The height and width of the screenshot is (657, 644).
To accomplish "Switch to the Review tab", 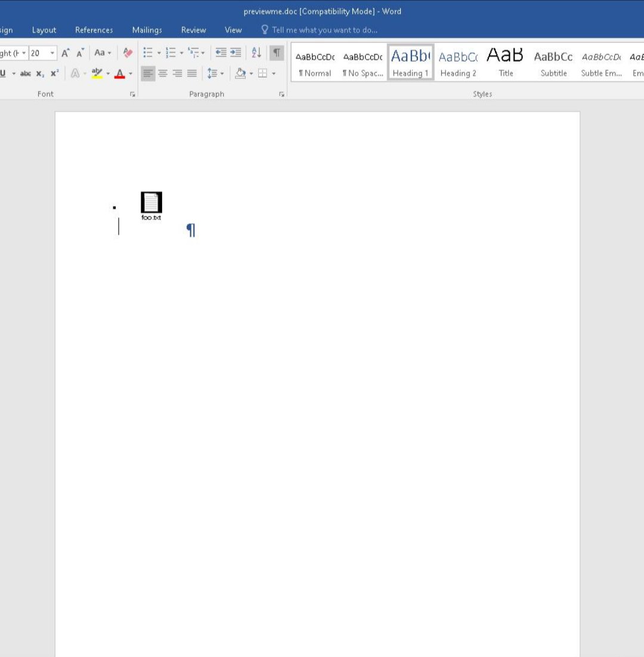I will point(193,30).
